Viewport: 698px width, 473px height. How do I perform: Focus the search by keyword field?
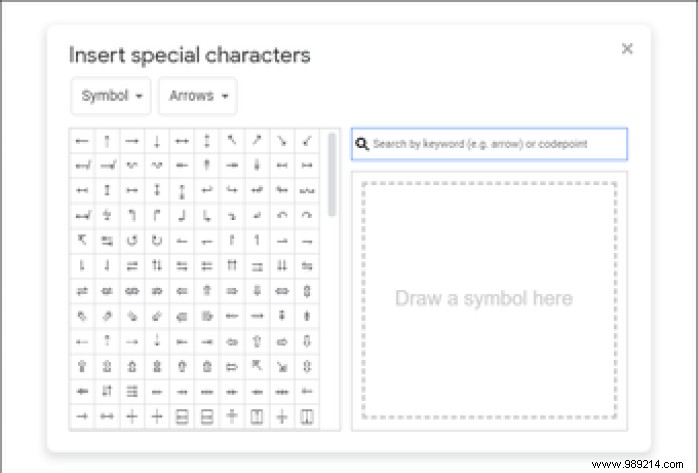click(x=489, y=144)
